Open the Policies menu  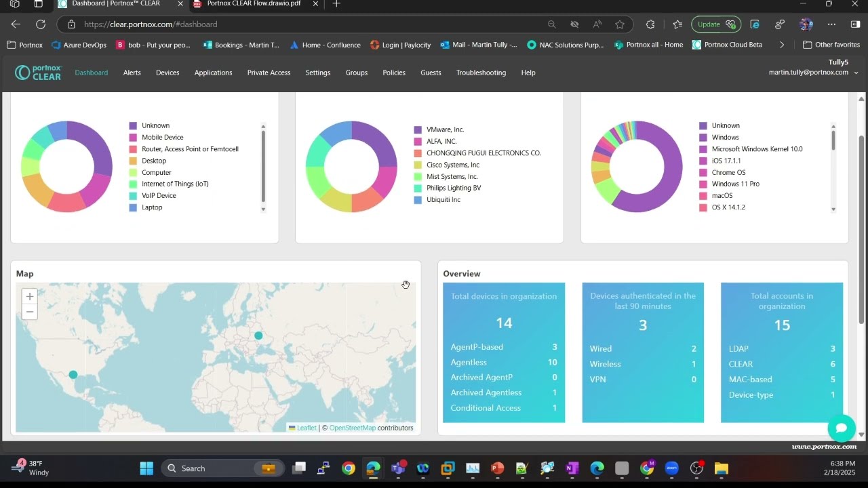pos(394,73)
